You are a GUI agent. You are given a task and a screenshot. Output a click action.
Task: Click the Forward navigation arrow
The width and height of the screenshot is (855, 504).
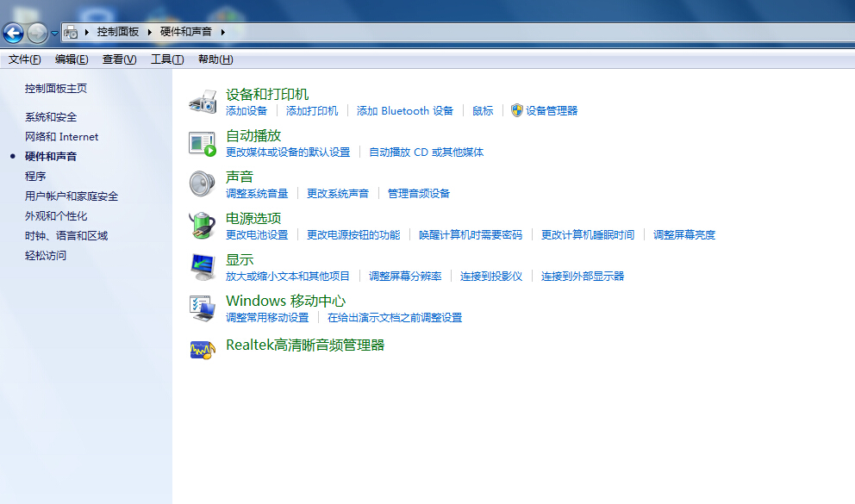[x=37, y=34]
